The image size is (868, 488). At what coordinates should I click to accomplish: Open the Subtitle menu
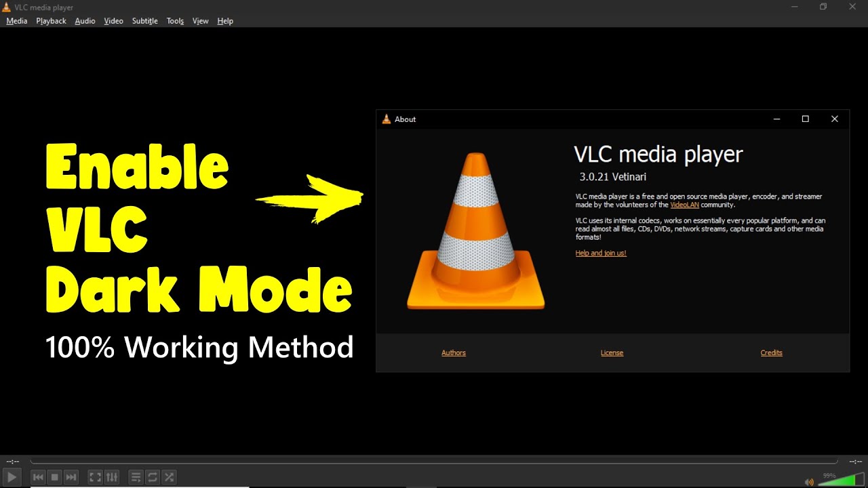tap(144, 21)
